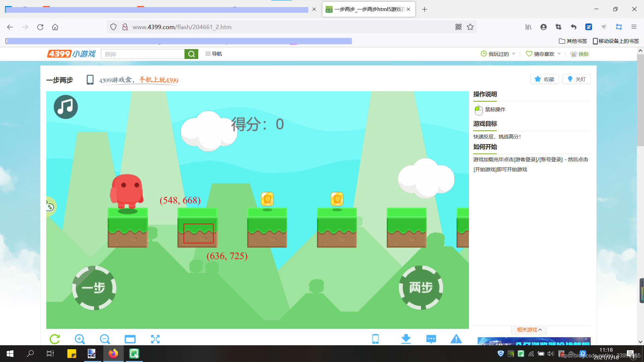The height and width of the screenshot is (362, 644).
Task: Click the volume speaker tray icon
Action: 550,354
